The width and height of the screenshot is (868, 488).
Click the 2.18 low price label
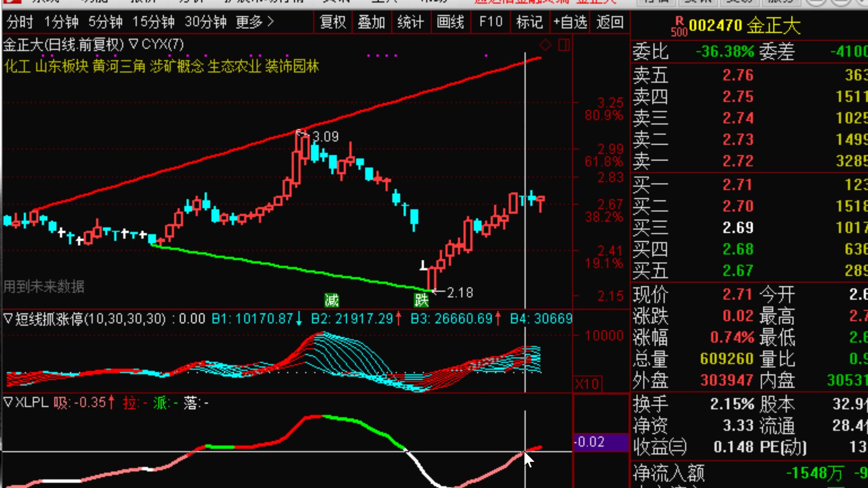pos(460,293)
